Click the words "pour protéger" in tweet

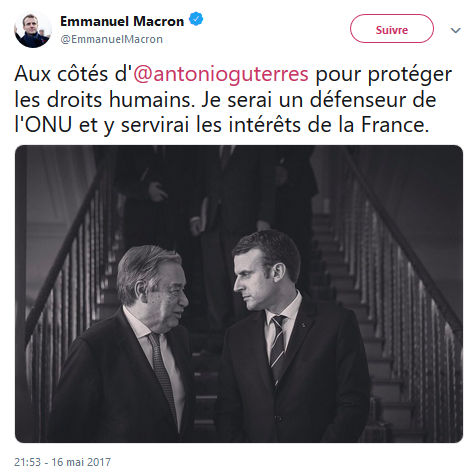coord(384,74)
